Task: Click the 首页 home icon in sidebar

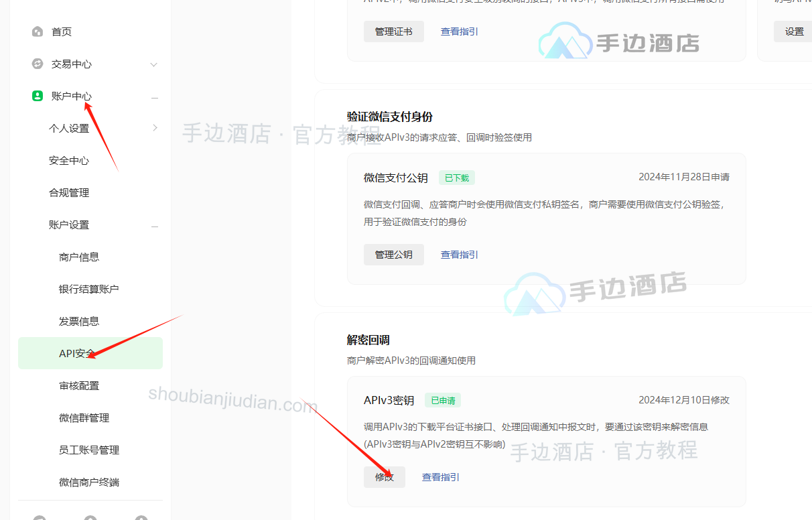Action: pyautogui.click(x=38, y=31)
